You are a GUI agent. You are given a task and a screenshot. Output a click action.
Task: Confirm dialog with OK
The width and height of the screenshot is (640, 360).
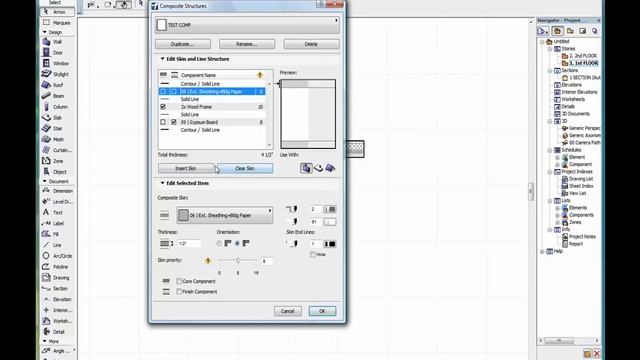pyautogui.click(x=322, y=311)
